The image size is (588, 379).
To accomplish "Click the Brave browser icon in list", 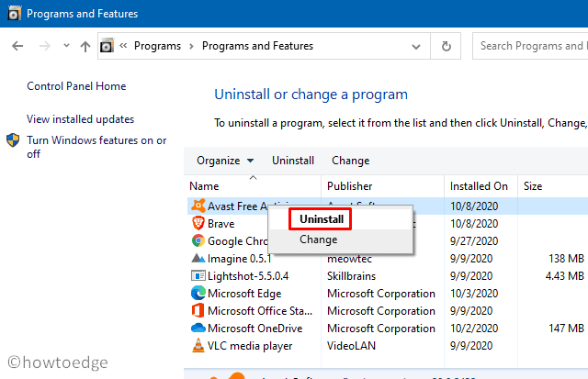I will pyautogui.click(x=198, y=224).
